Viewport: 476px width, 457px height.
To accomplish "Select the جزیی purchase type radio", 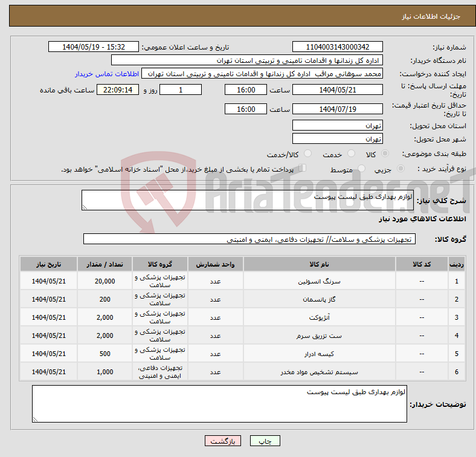I will coord(400,168).
